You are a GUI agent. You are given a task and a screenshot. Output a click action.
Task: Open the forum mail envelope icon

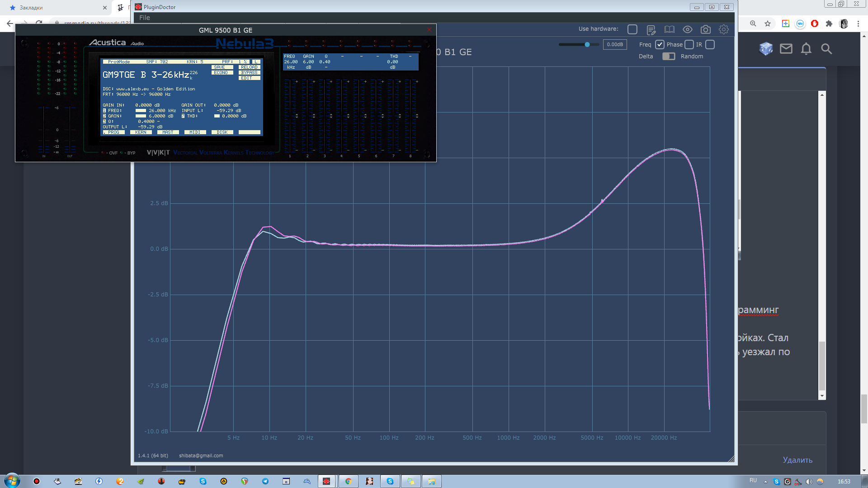point(786,49)
